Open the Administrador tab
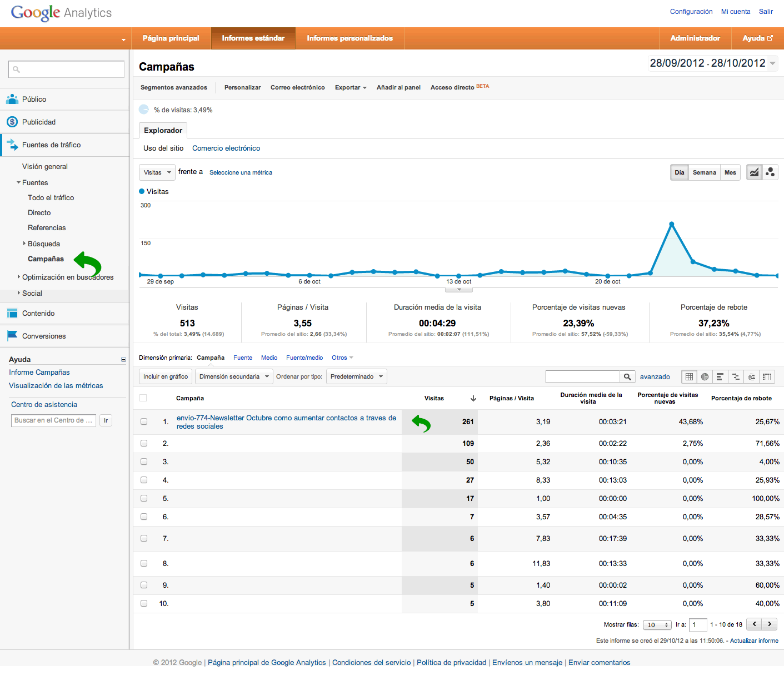Image resolution: width=784 pixels, height=675 pixels. (x=695, y=38)
